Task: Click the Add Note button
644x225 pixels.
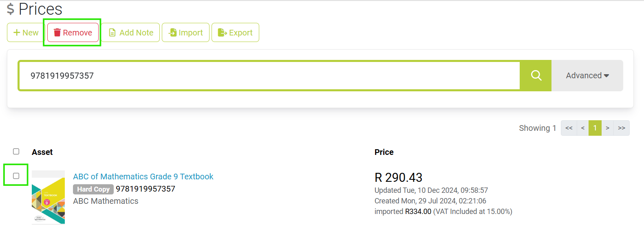Action: [x=130, y=33]
